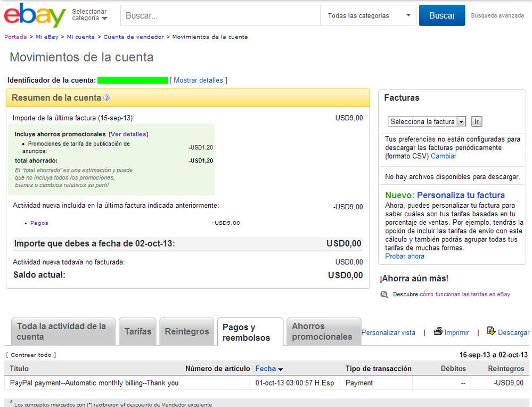Click the Descargar link
532x407 pixels.
click(513, 332)
